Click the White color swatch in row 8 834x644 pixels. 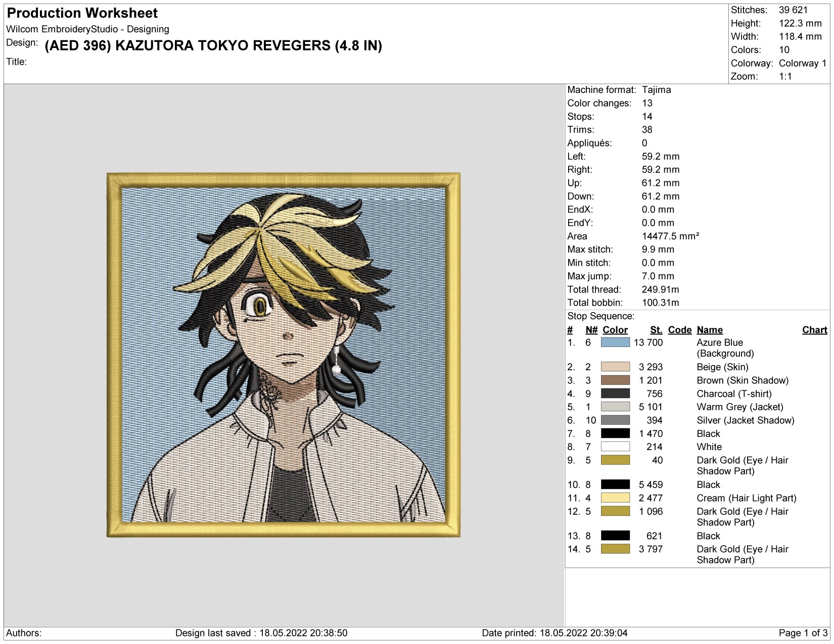coord(615,447)
